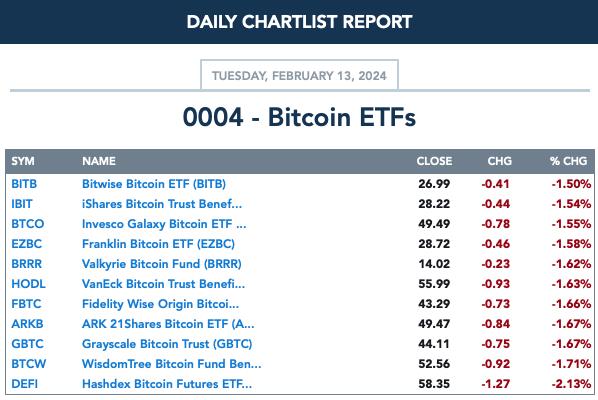Open the FBTC symbol link
The height and width of the screenshot is (400, 598).
point(26,304)
